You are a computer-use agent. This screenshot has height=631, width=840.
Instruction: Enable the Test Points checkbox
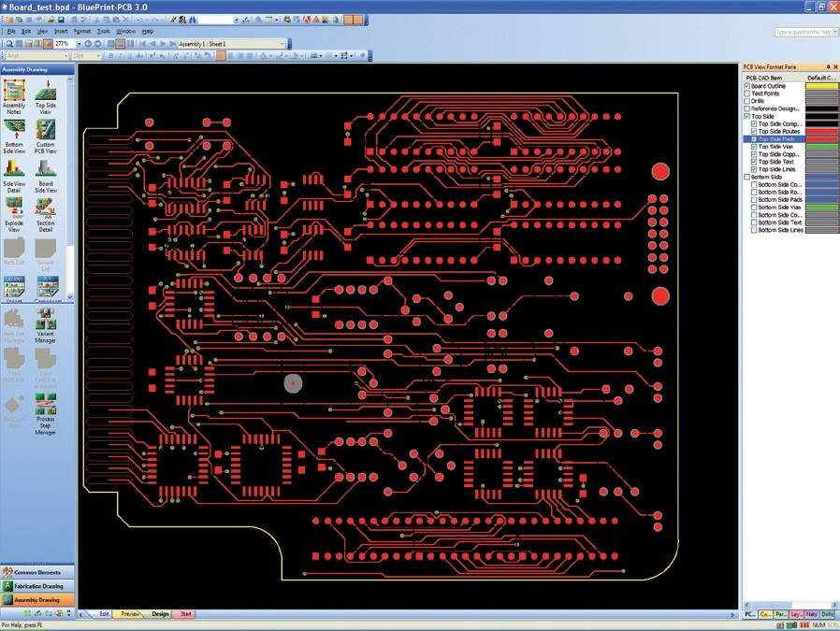point(747,93)
